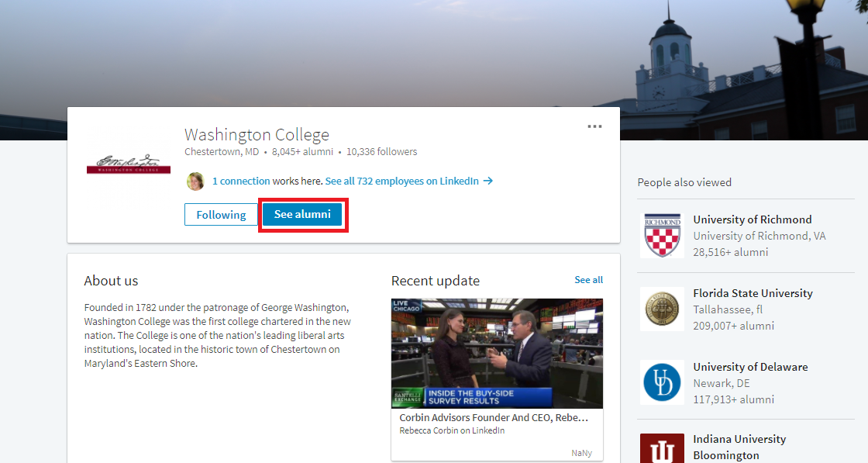The width and height of the screenshot is (868, 463).
Task: Click the About us description paragraph
Action: click(x=218, y=335)
